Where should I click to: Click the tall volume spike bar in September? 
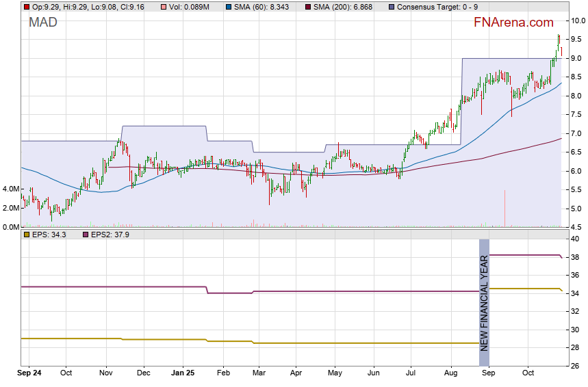pos(505,209)
